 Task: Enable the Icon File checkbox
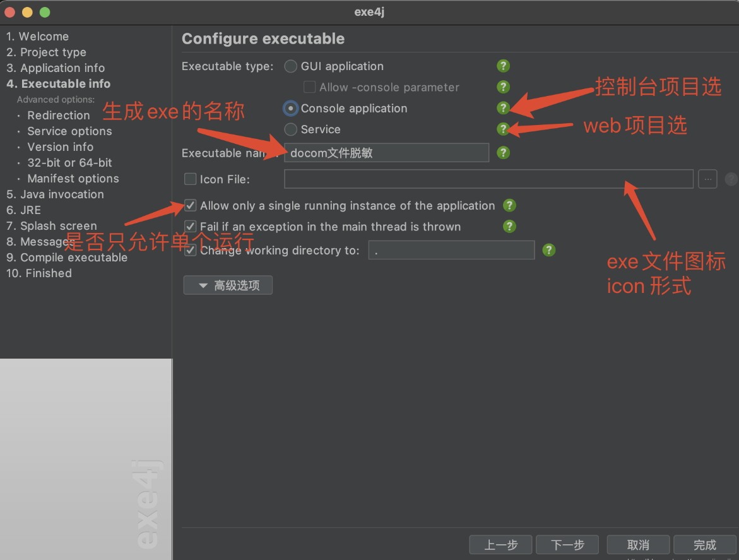pos(190,179)
